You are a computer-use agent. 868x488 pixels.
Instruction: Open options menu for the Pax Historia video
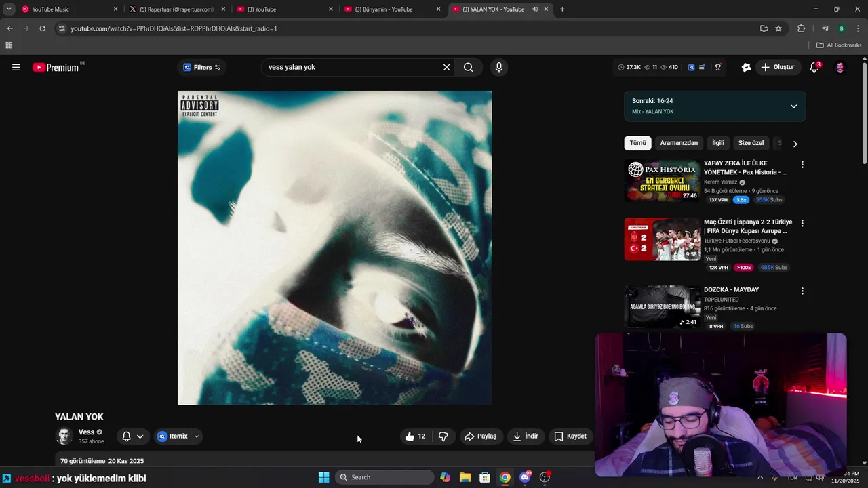(x=802, y=165)
